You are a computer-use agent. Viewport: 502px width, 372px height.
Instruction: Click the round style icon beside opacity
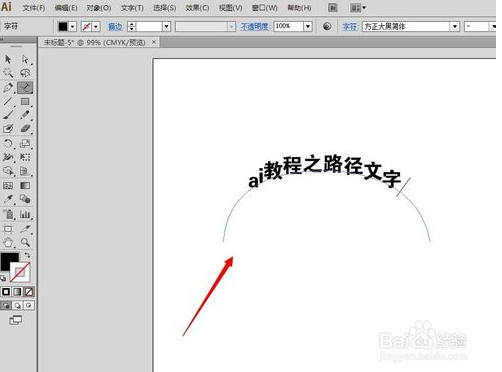[327, 26]
